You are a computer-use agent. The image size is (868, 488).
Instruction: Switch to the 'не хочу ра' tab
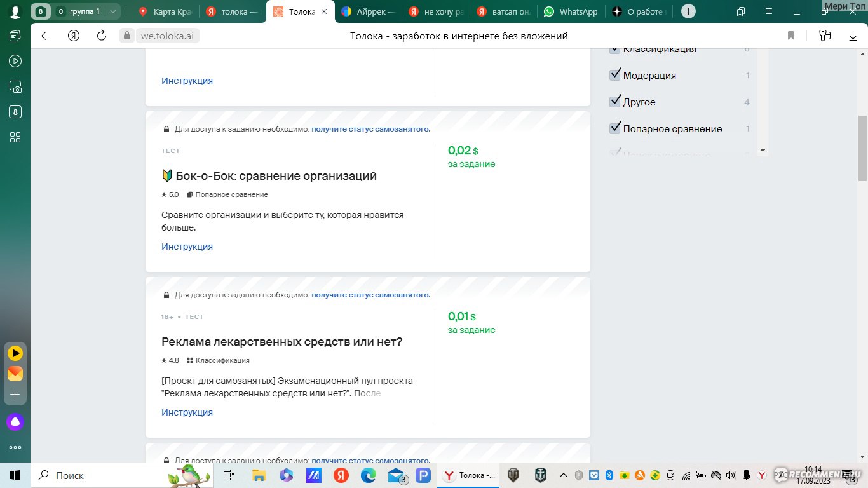(x=436, y=11)
